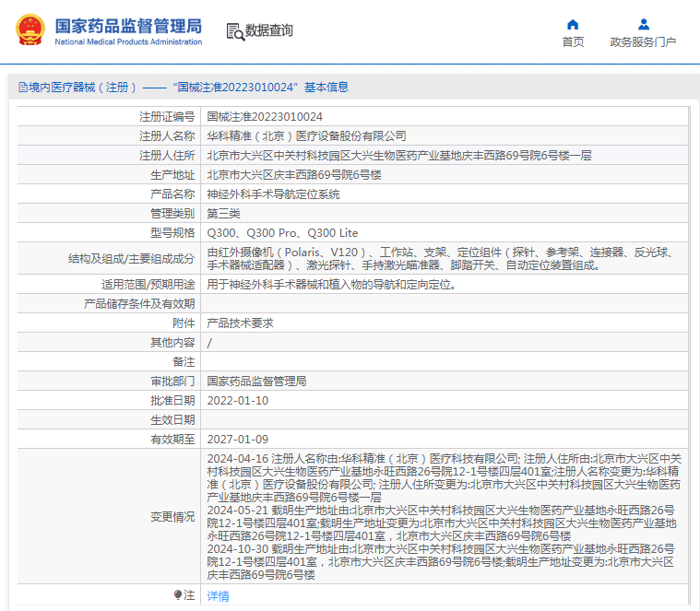This screenshot has height=611, width=700.
Task: Select management class value 第三类
Action: (x=224, y=214)
